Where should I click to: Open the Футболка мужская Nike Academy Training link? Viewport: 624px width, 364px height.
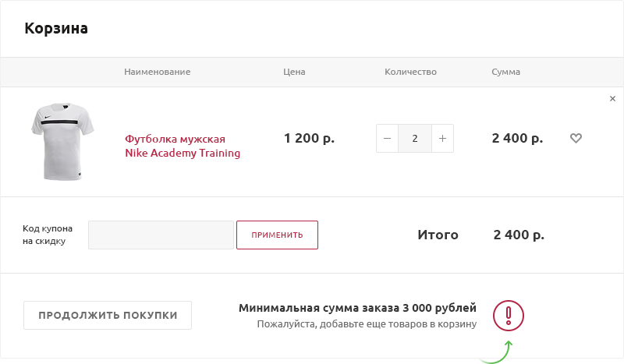pos(183,146)
